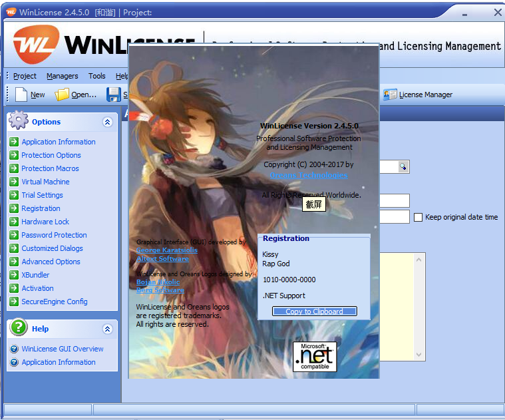Click the green arrow beside XBundler
The width and height of the screenshot is (505, 420).
coord(14,275)
